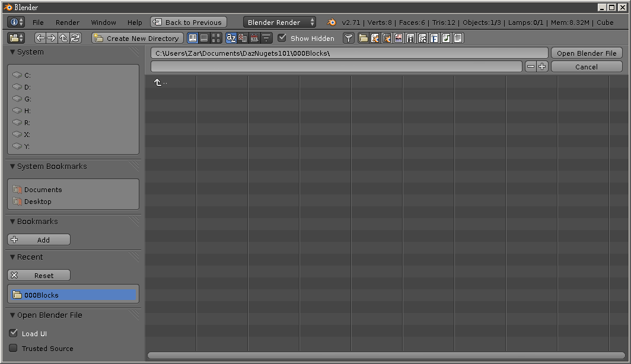
Task: Uncheck Show Hidden checkbox
Action: (282, 38)
